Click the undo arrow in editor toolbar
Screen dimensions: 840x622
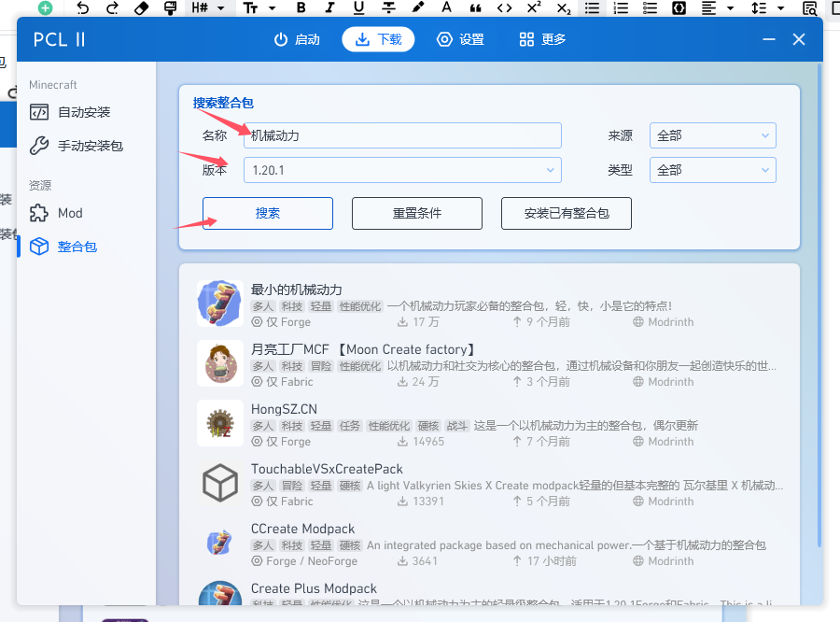click(83, 8)
